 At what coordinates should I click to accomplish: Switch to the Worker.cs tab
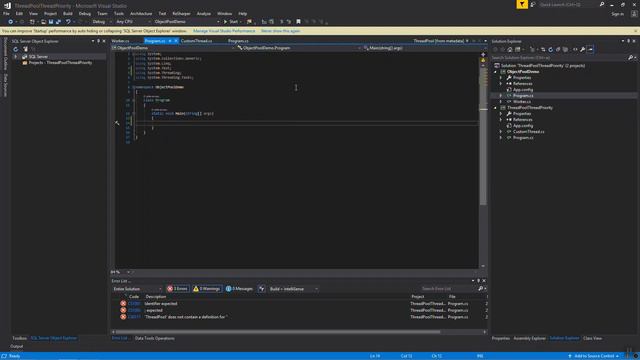point(120,41)
